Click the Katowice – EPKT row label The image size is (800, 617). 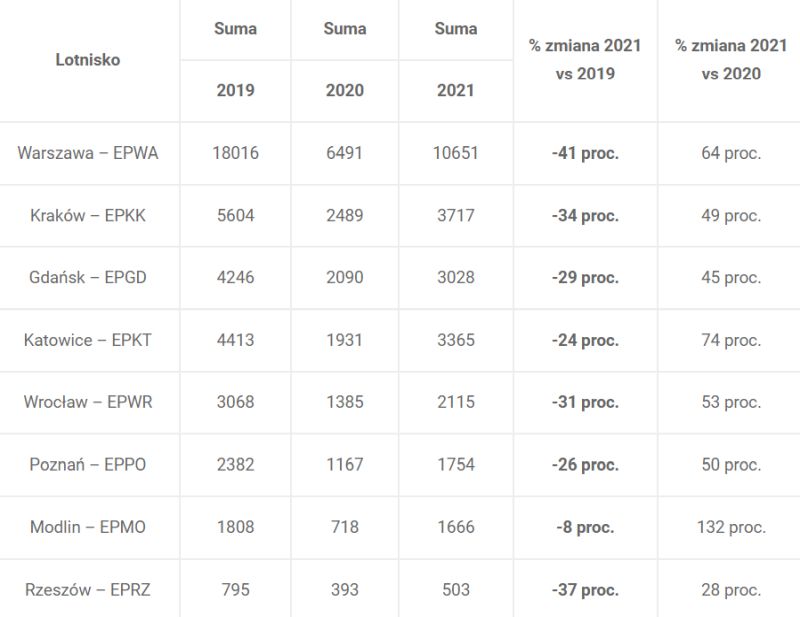click(x=88, y=340)
